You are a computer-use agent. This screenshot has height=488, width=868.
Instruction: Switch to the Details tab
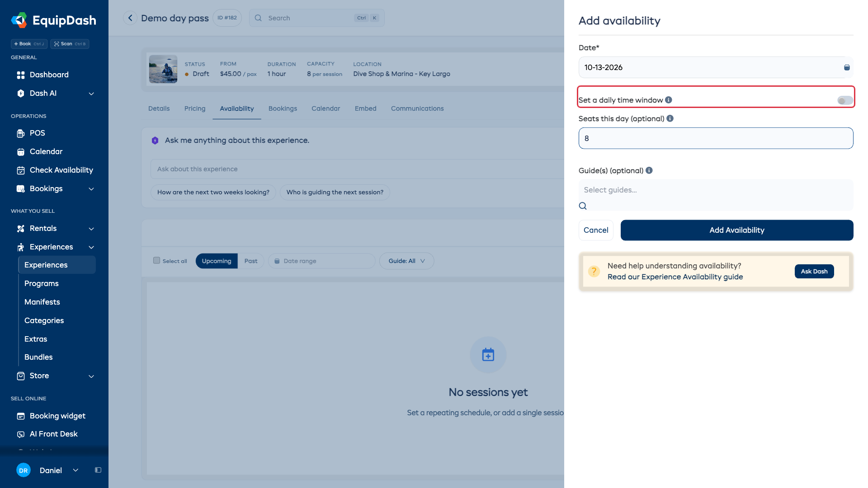(x=159, y=108)
